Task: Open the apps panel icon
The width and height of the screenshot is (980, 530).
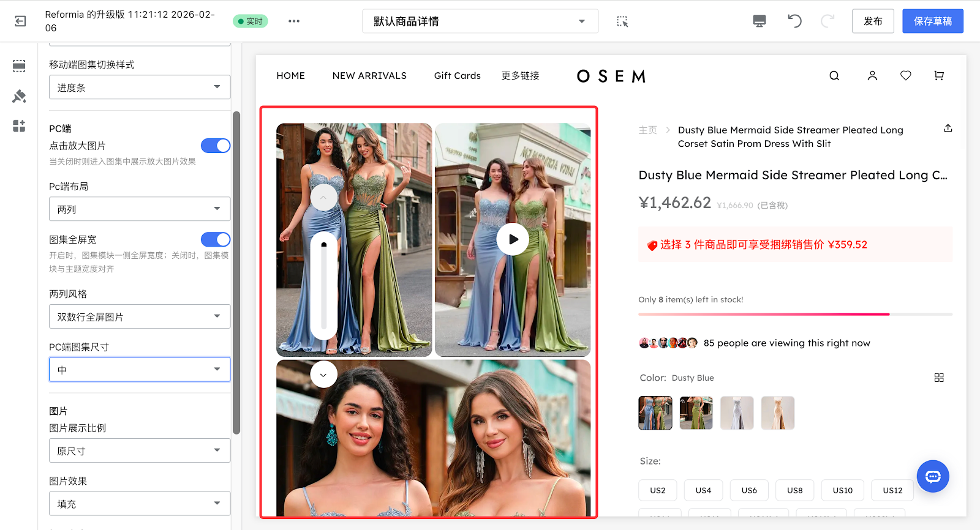Action: click(x=19, y=126)
